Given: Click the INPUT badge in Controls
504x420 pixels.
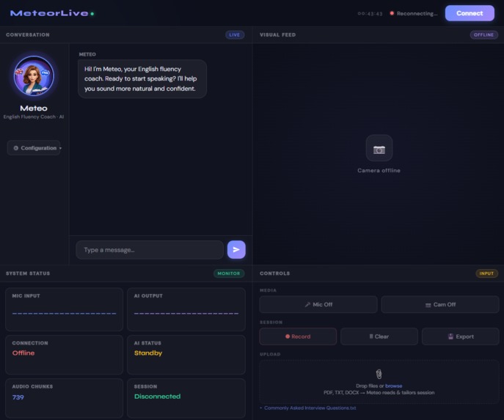Looking at the screenshot, I should [486, 273].
